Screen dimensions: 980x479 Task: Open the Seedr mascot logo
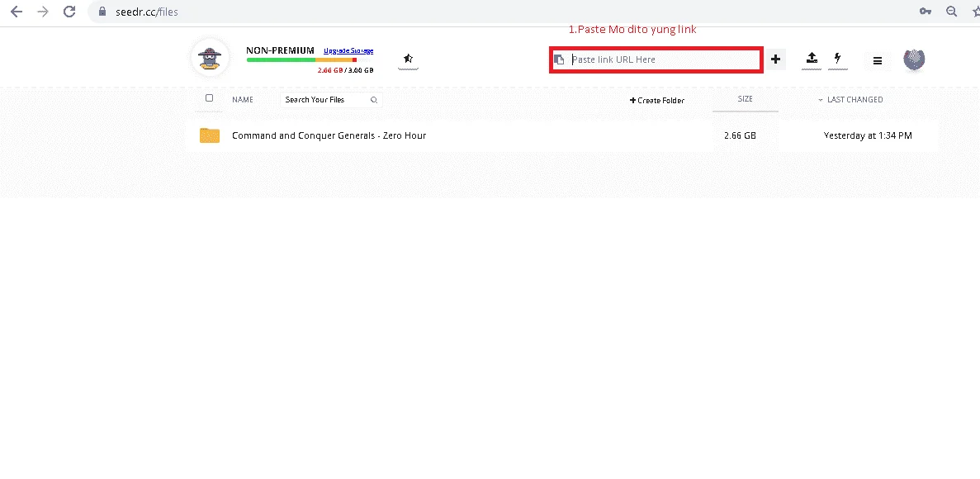point(210,58)
